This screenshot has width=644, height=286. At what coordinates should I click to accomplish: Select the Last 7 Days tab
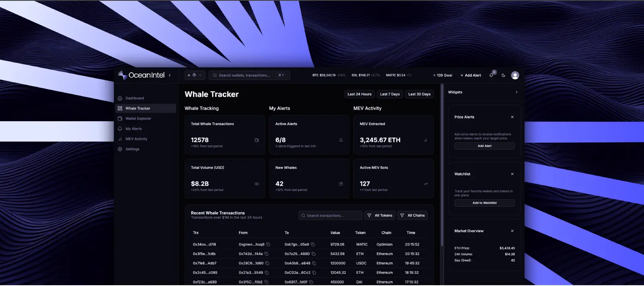pyautogui.click(x=390, y=94)
